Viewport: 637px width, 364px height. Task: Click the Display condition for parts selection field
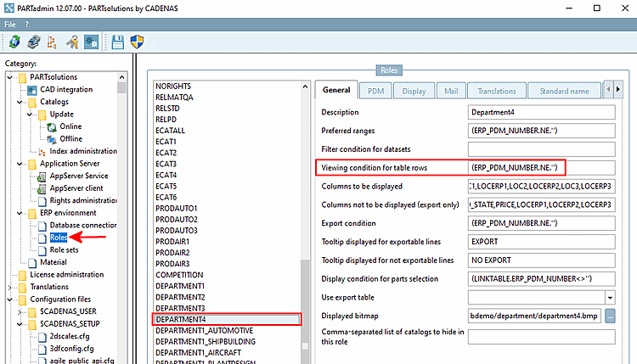click(541, 279)
